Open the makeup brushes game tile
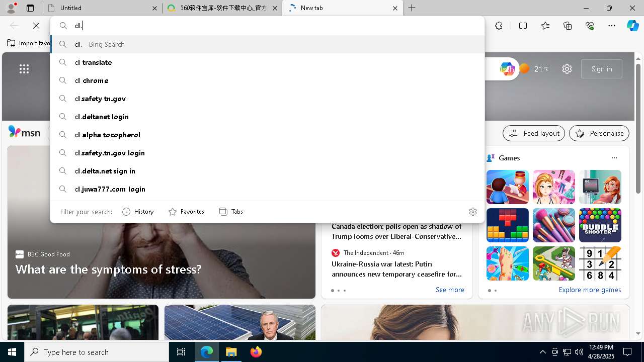644x362 pixels. [x=553, y=225]
